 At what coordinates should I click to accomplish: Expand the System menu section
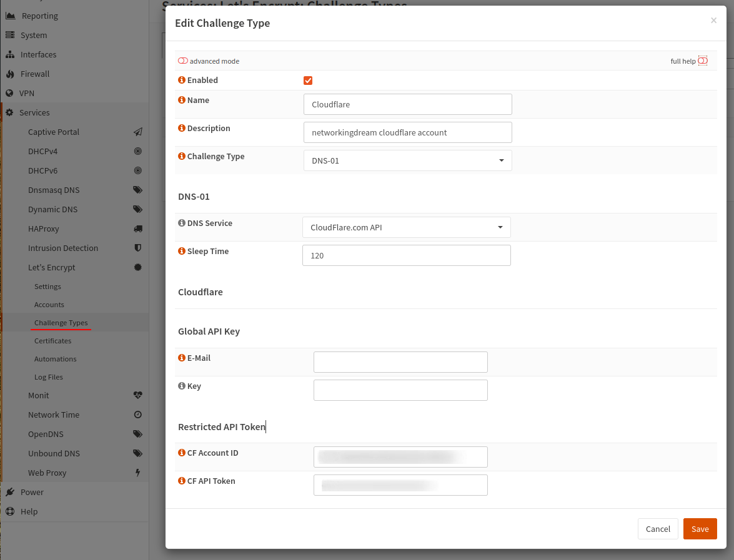(x=33, y=35)
